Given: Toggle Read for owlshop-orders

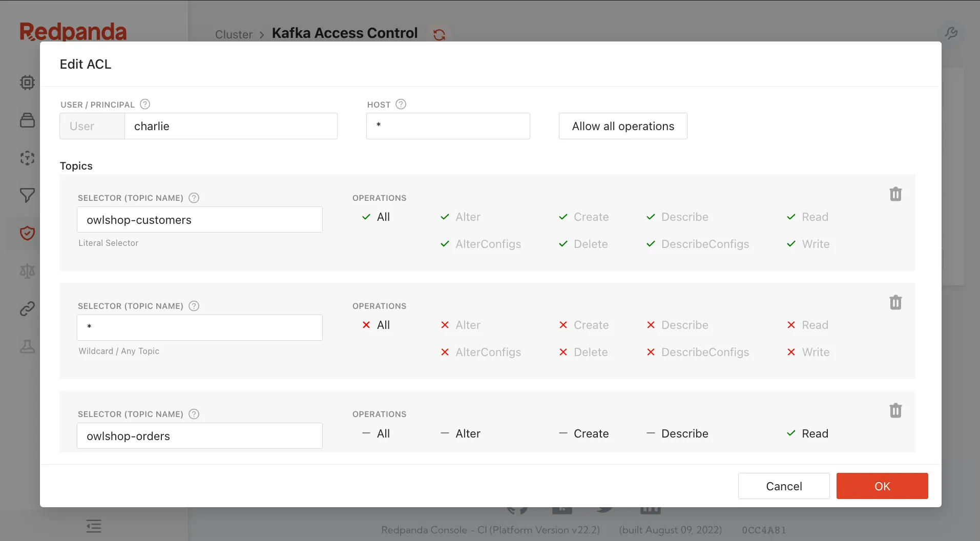Looking at the screenshot, I should (x=807, y=433).
